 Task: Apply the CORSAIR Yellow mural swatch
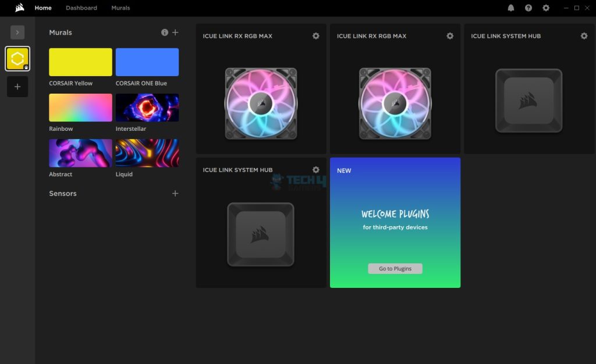80,62
